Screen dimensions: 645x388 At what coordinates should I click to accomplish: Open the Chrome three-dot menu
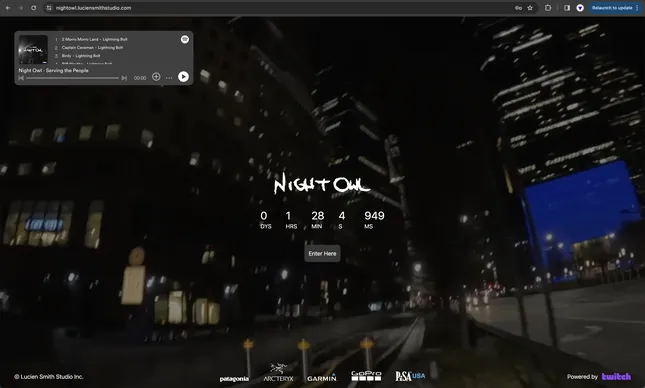tap(637, 8)
